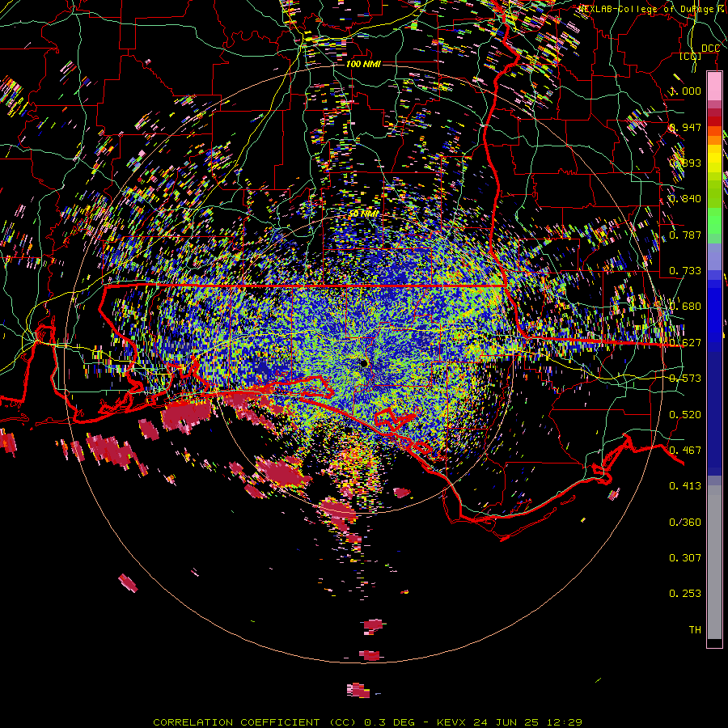Click the 0.360 legend value
This screenshot has height=728, width=728.
coord(685,523)
